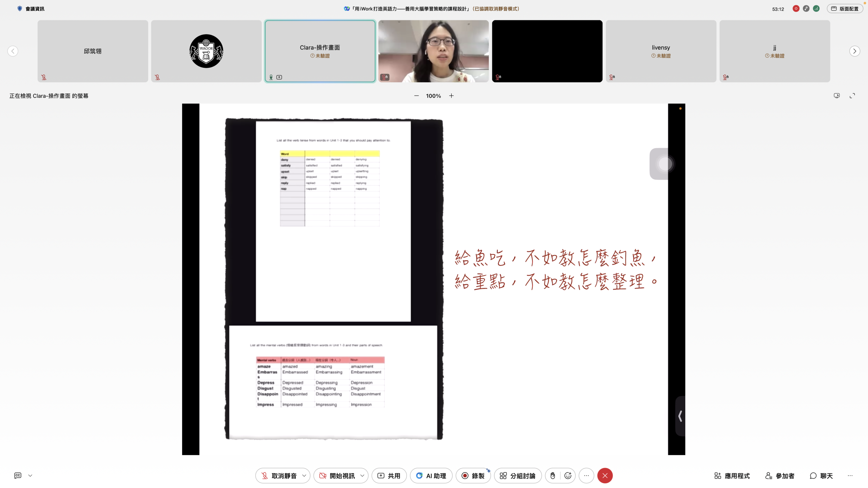Viewport: 868px width, 488px height.
Task: Zoom in shared screen with plus
Action: (x=451, y=96)
